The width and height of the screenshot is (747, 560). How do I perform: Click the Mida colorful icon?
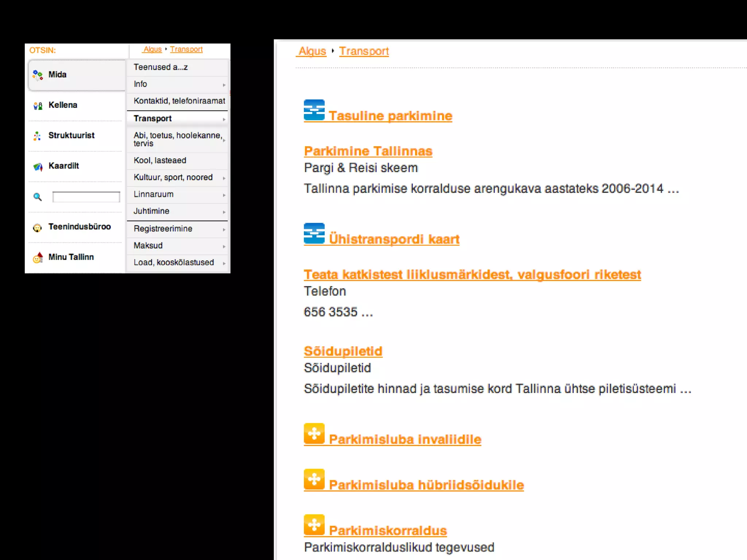coord(37,75)
